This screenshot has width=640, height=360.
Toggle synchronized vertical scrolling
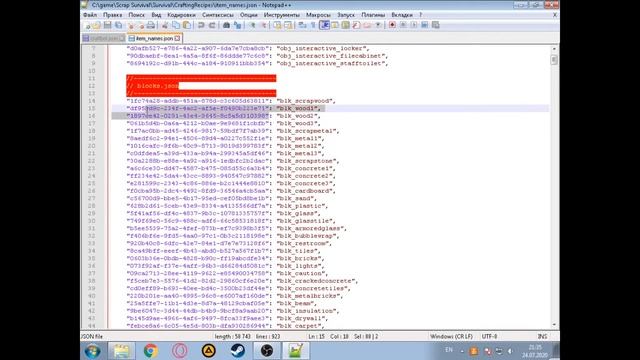[x=277, y=25]
